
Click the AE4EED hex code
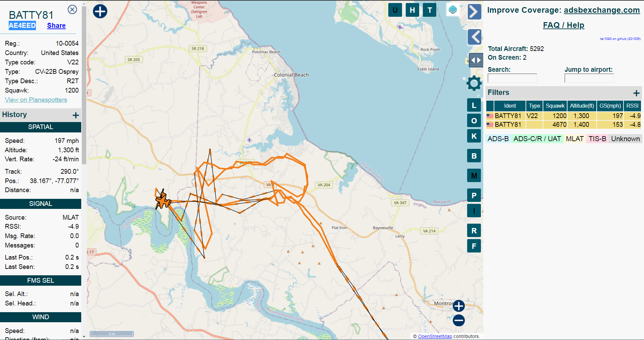click(x=22, y=25)
